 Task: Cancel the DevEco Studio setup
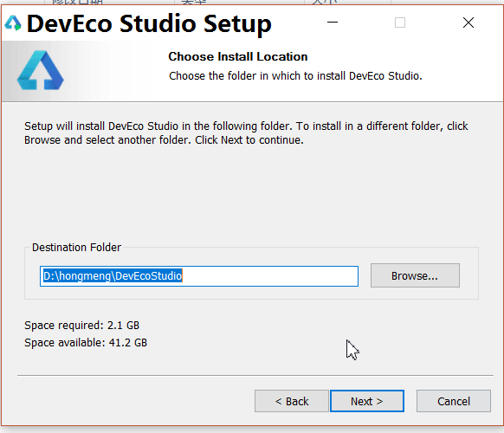pyautogui.click(x=454, y=401)
